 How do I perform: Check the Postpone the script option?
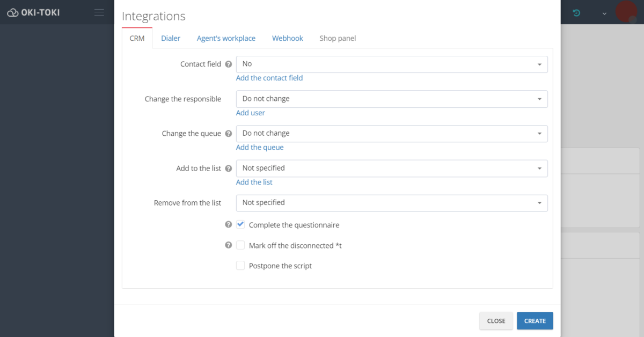pos(240,265)
